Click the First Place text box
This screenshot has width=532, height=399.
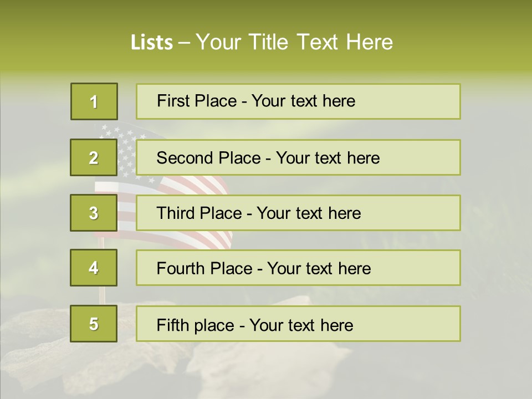[x=298, y=101]
